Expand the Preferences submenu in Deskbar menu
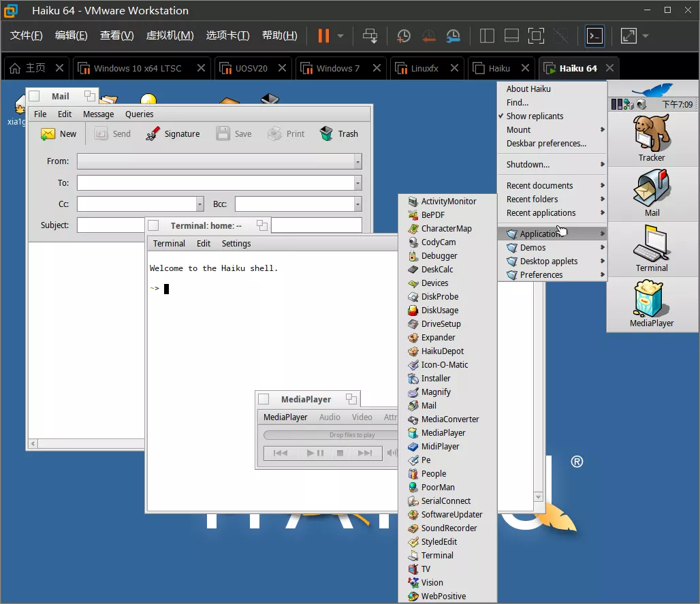The width and height of the screenshot is (700, 604). click(x=541, y=275)
